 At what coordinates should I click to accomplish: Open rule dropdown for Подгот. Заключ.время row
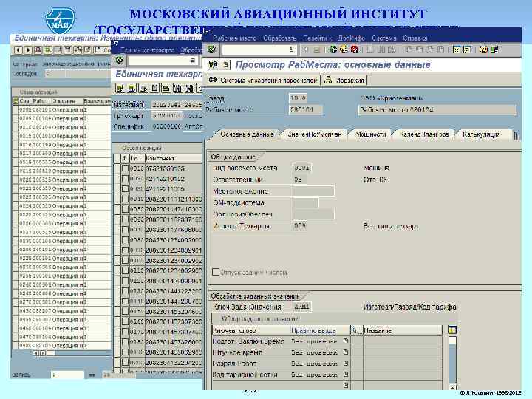pos(345,341)
